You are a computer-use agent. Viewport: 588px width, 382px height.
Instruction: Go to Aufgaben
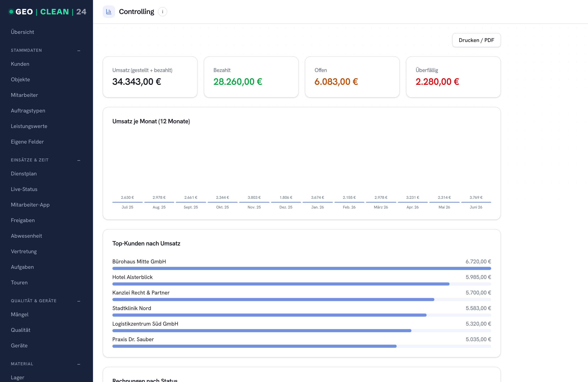(22, 267)
